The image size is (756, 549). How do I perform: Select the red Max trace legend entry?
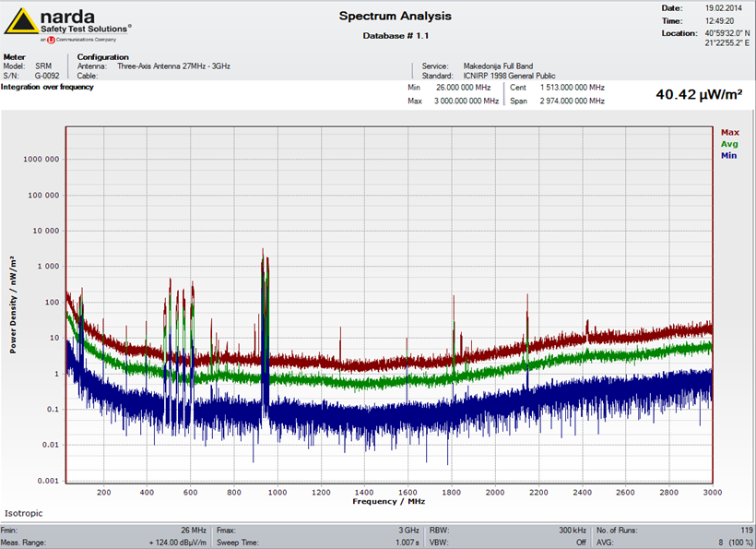click(729, 133)
